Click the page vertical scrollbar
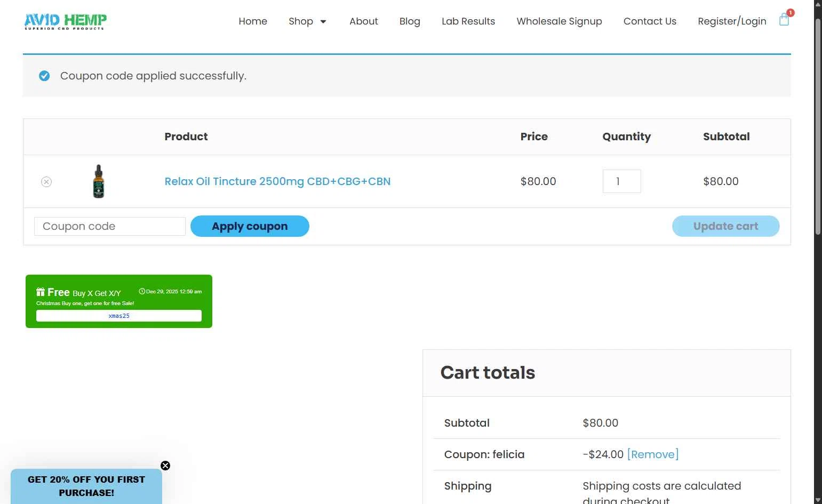 click(818, 127)
